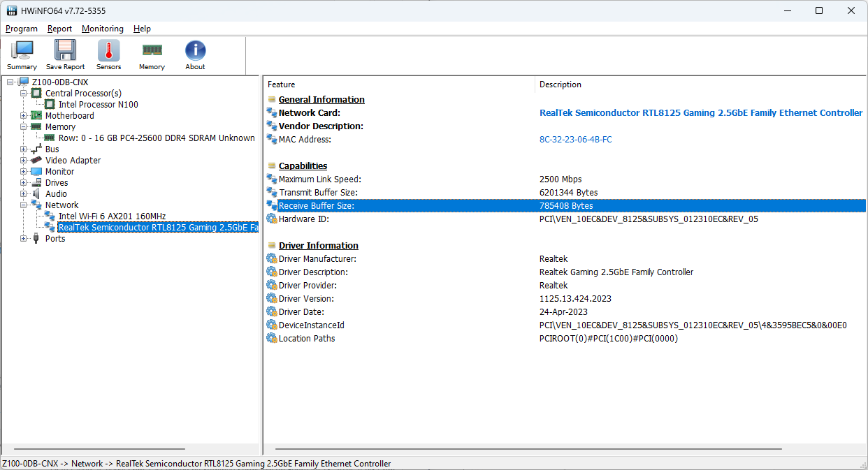Select the highlighted Receive Buffer Size row label

316,205
